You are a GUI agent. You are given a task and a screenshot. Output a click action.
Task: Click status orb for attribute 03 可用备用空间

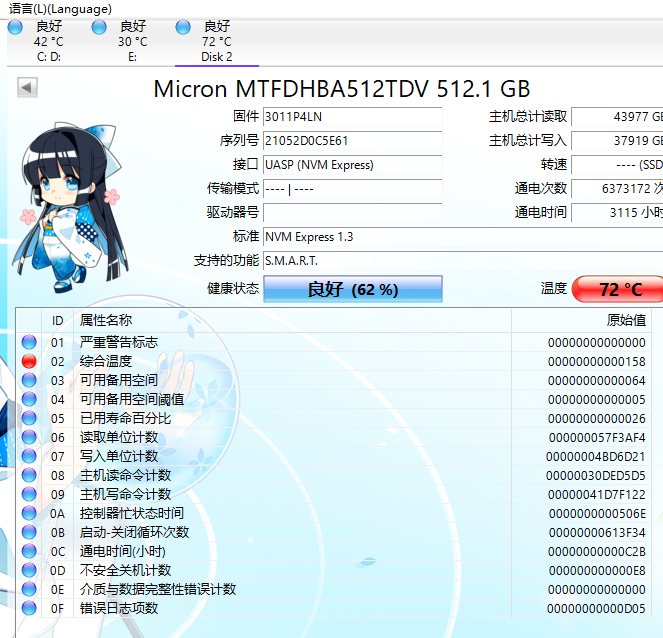coord(29,380)
